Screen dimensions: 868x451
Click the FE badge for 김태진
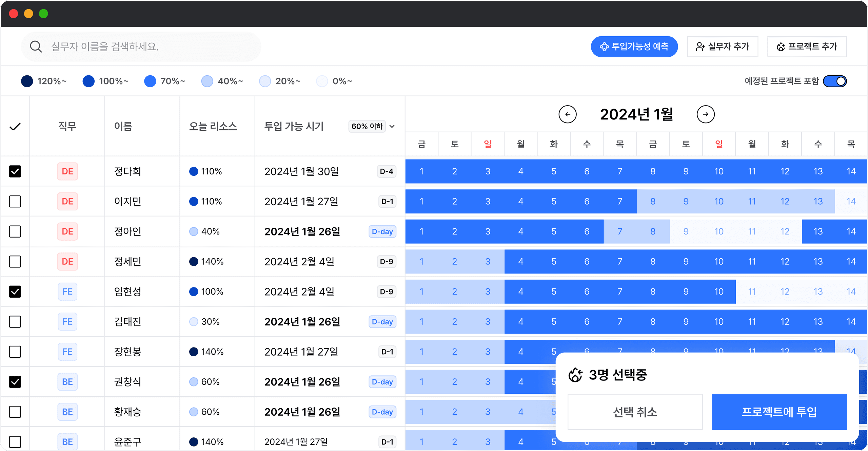pos(67,322)
